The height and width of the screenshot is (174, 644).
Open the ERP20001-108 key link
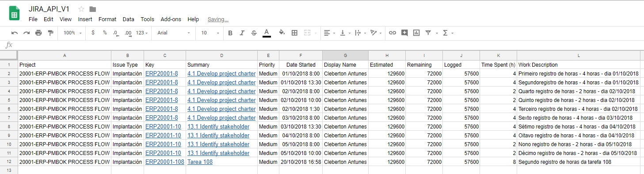tap(165, 162)
